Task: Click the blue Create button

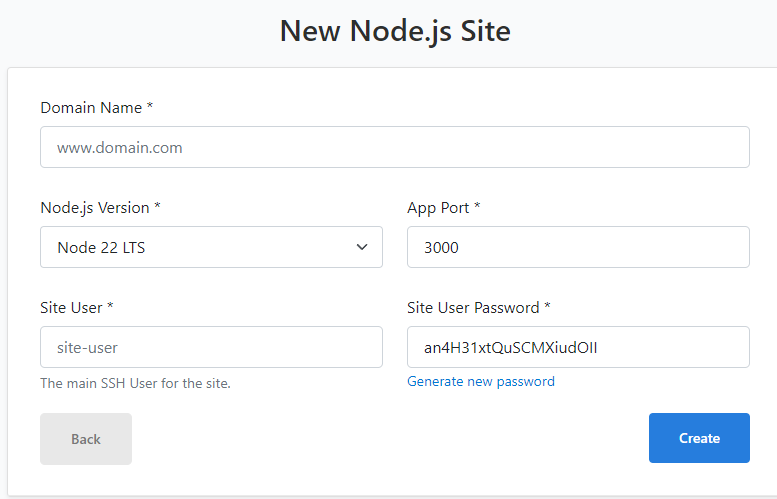Action: tap(699, 438)
